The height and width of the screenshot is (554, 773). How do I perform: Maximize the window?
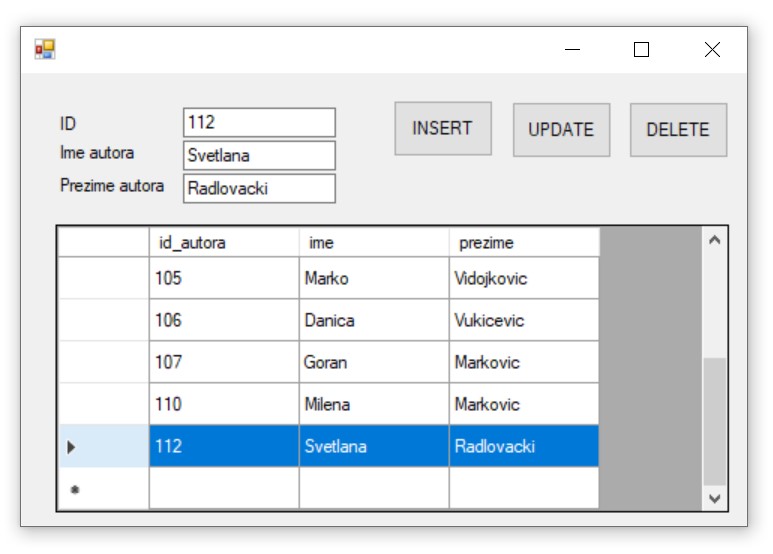(x=641, y=50)
